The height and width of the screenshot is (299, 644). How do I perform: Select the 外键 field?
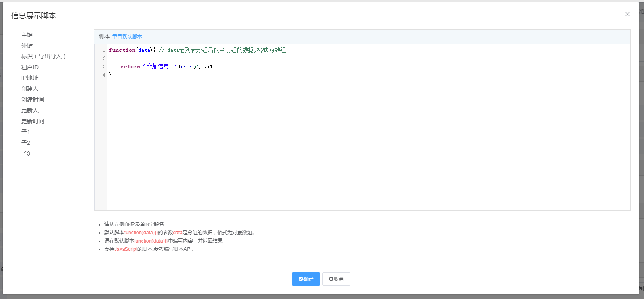pyautogui.click(x=27, y=46)
